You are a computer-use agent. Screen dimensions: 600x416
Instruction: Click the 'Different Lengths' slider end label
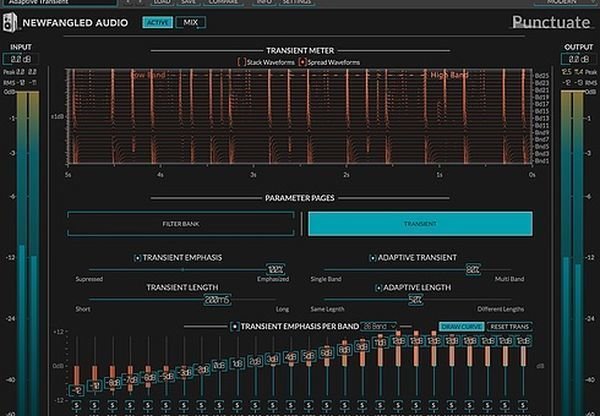(501, 309)
